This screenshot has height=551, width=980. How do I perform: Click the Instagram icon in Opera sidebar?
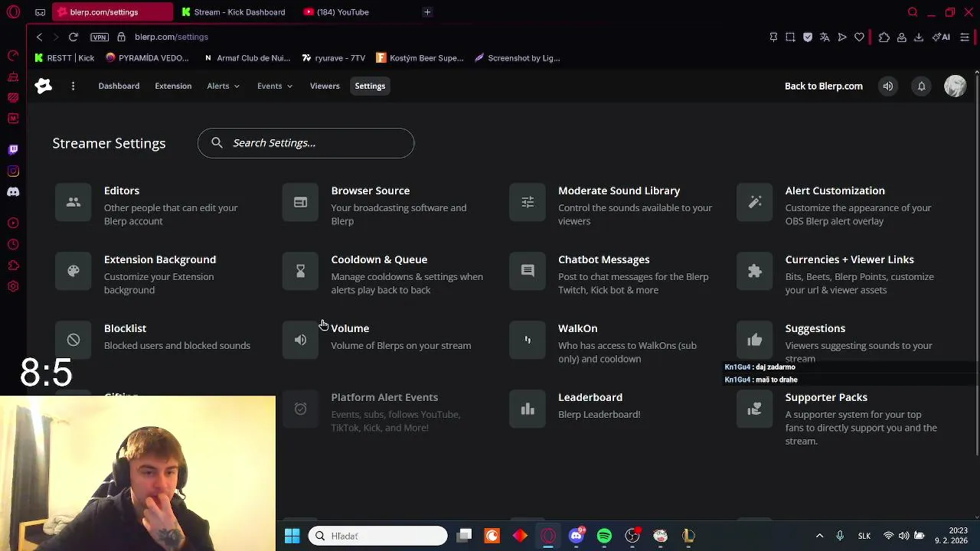point(13,171)
